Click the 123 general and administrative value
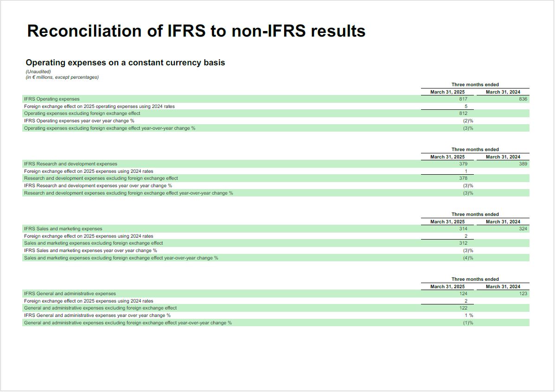 (x=523, y=294)
